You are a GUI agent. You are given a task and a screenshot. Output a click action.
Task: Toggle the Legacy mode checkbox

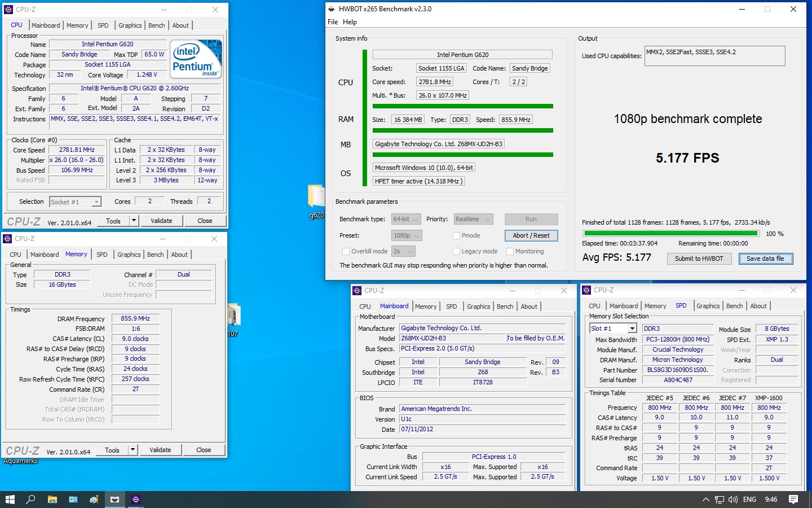[x=456, y=251]
